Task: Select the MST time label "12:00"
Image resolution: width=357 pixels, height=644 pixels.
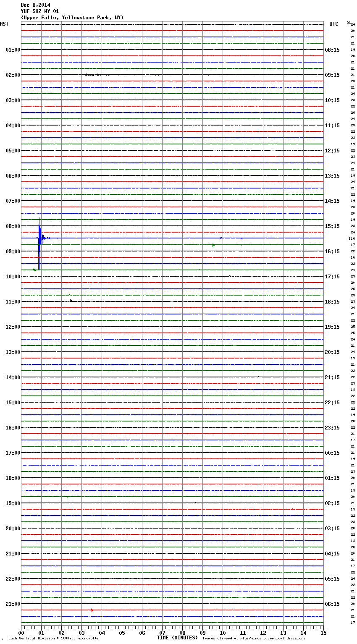Action: [13, 327]
